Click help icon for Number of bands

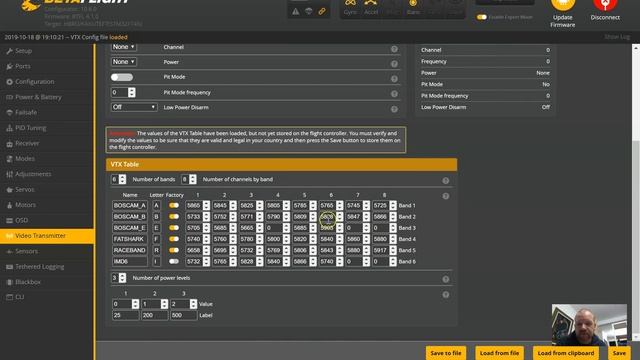point(446,181)
